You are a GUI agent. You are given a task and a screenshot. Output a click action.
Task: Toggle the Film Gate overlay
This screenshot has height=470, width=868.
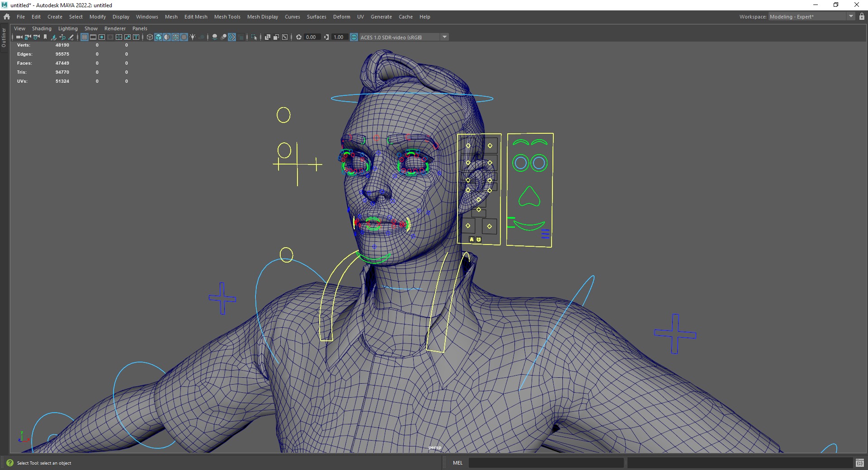click(93, 37)
